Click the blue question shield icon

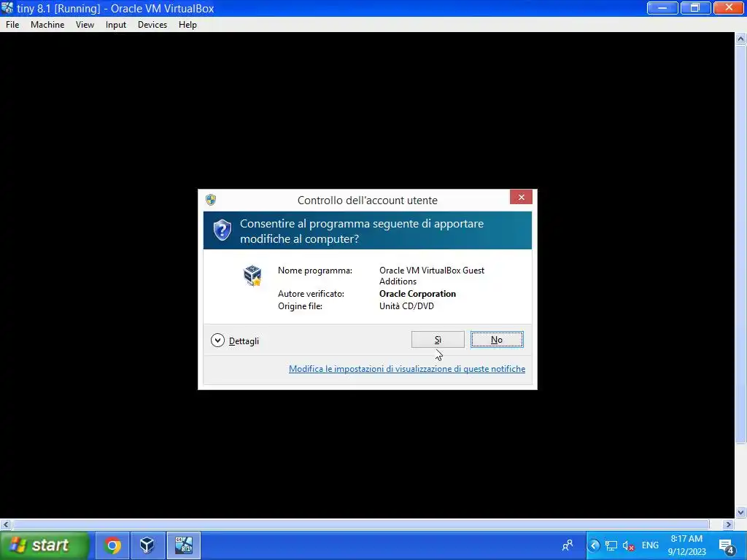[x=222, y=230]
